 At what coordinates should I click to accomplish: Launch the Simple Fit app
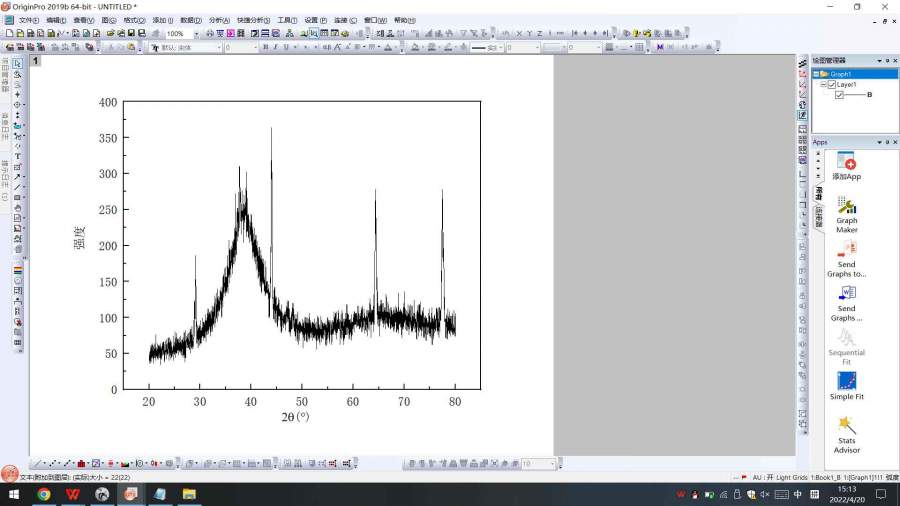[846, 385]
